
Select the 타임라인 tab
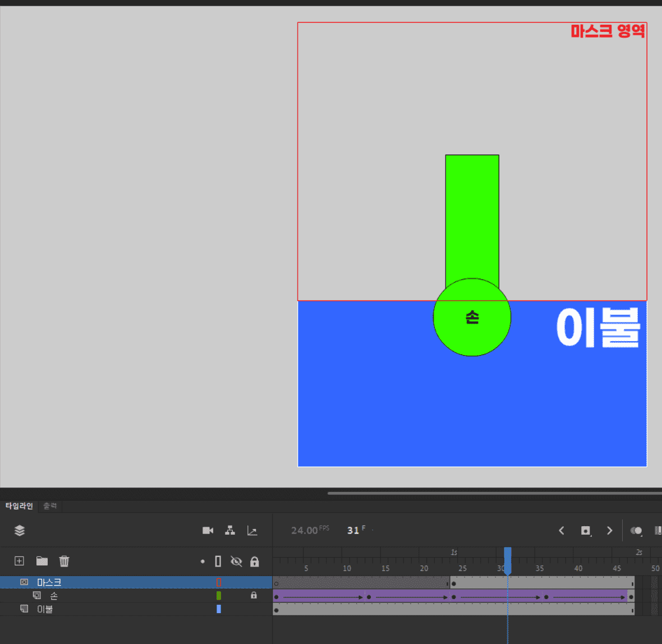(x=19, y=505)
